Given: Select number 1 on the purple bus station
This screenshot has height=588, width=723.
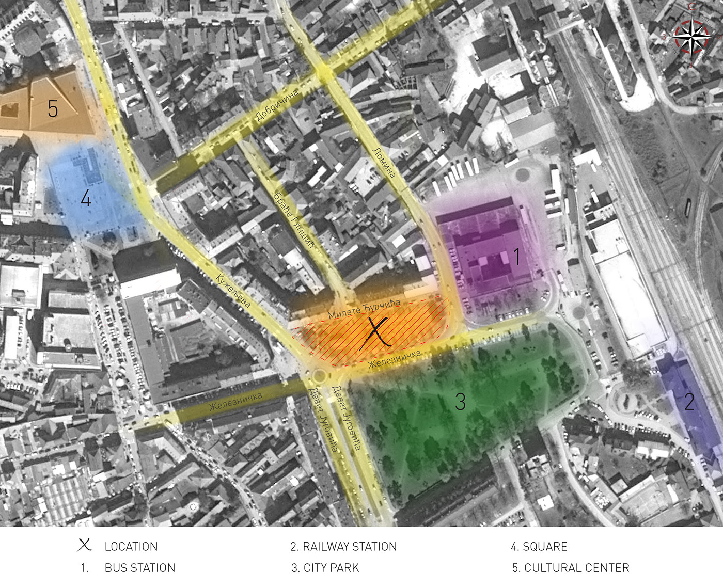Looking at the screenshot, I should point(516,256).
